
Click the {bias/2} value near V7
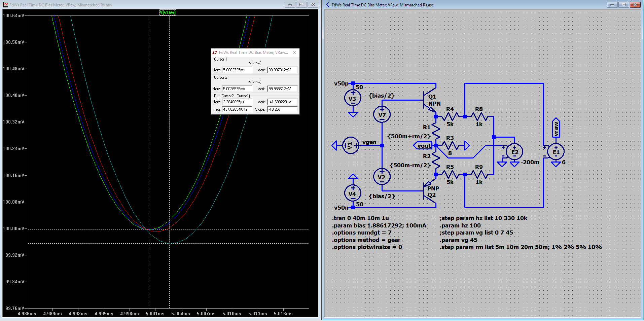(x=382, y=96)
